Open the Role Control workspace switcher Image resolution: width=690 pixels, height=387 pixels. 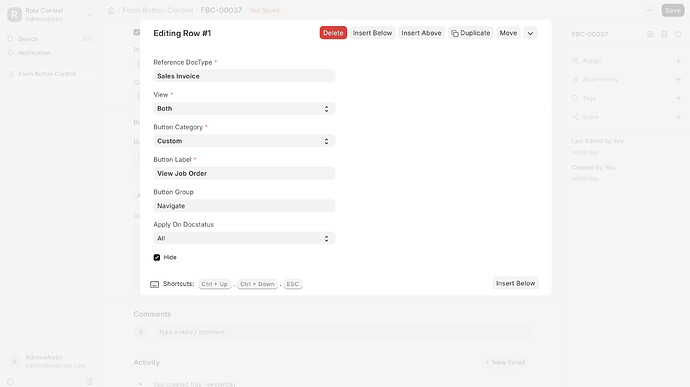click(x=50, y=15)
